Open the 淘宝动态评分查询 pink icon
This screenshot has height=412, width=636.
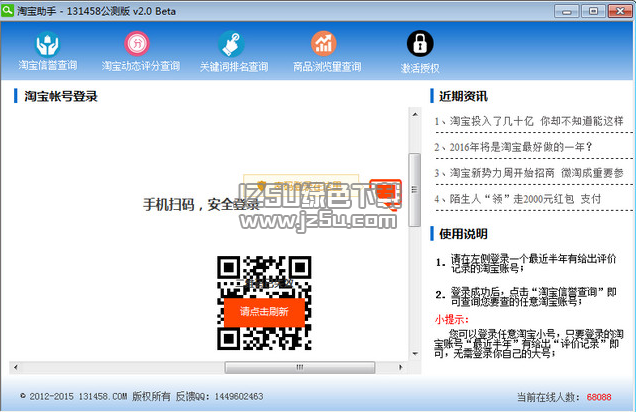tap(137, 43)
